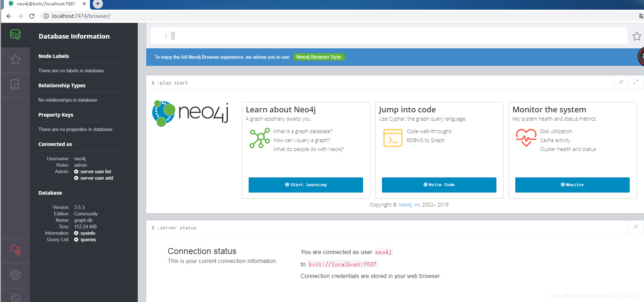Click the 'Learn about Neo4j' card title
Screen dimensions: 644x302
click(x=281, y=110)
